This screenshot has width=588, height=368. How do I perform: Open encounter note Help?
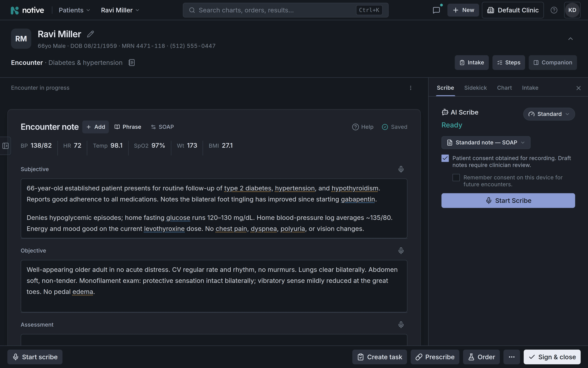363,127
